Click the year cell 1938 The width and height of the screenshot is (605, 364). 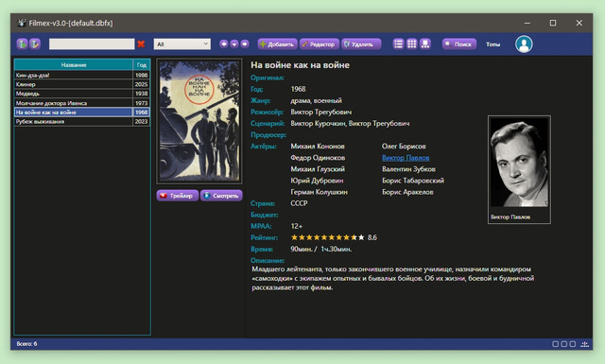(x=142, y=94)
